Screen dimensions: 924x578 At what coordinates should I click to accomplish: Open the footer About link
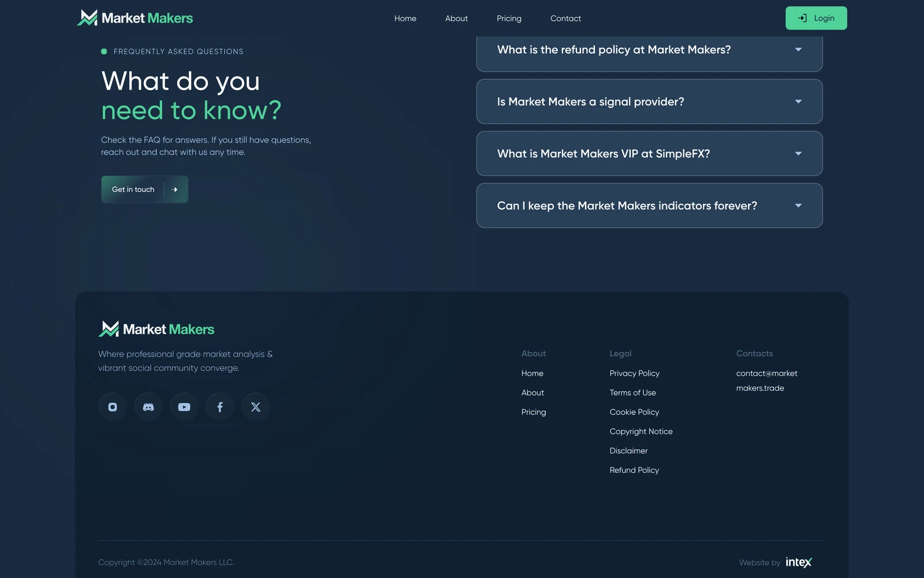point(532,393)
